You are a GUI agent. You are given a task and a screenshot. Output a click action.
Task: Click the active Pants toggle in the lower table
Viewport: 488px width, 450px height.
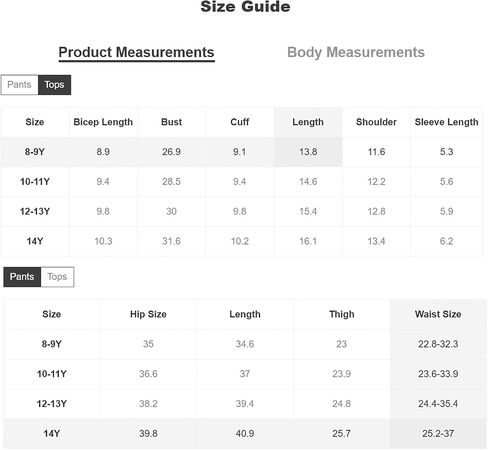tap(22, 277)
